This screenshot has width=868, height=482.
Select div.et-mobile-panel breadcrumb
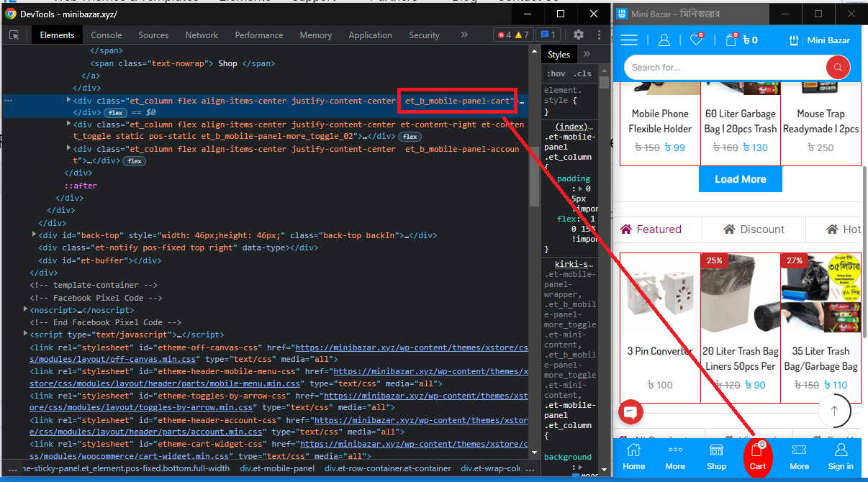click(277, 468)
